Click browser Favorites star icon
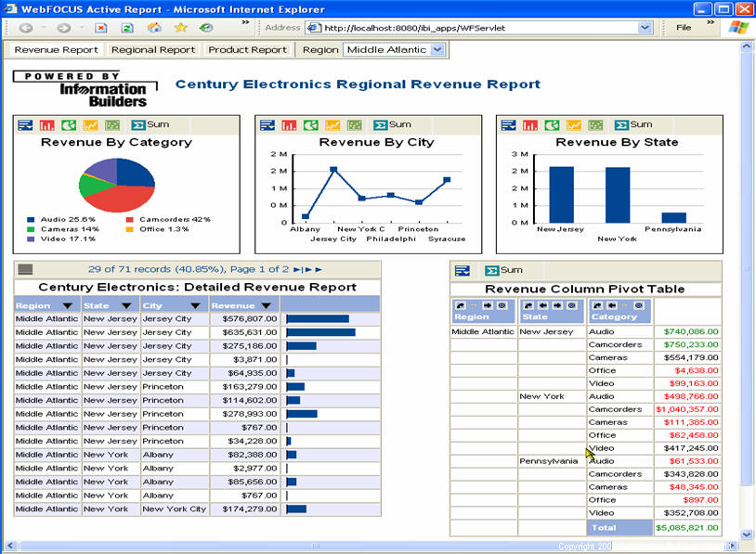 (180, 28)
